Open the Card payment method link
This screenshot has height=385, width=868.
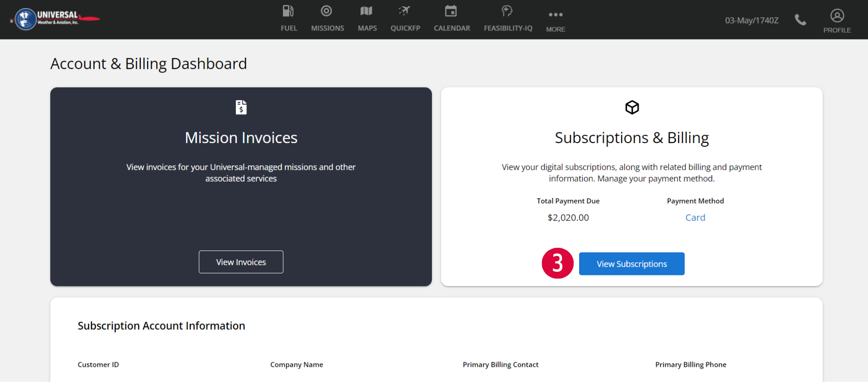click(x=695, y=217)
